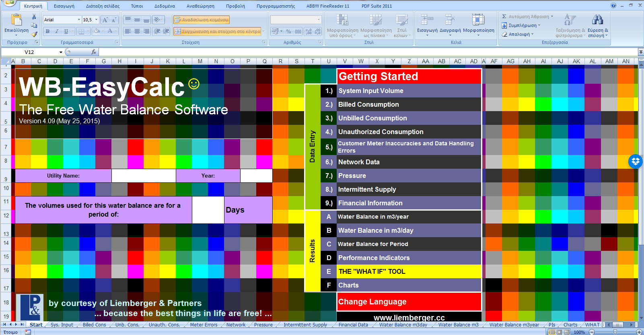This screenshot has width=644, height=335.
Task: Open the font size 10,5 dropdown
Action: point(96,20)
